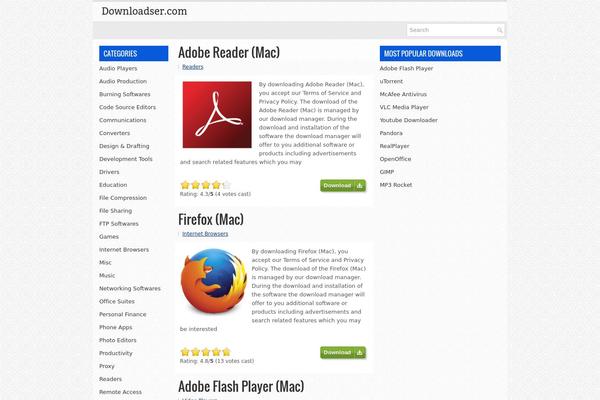Open the Readers tag under Adobe Reader
Viewport: 600px width, 400px height.
pyautogui.click(x=192, y=67)
